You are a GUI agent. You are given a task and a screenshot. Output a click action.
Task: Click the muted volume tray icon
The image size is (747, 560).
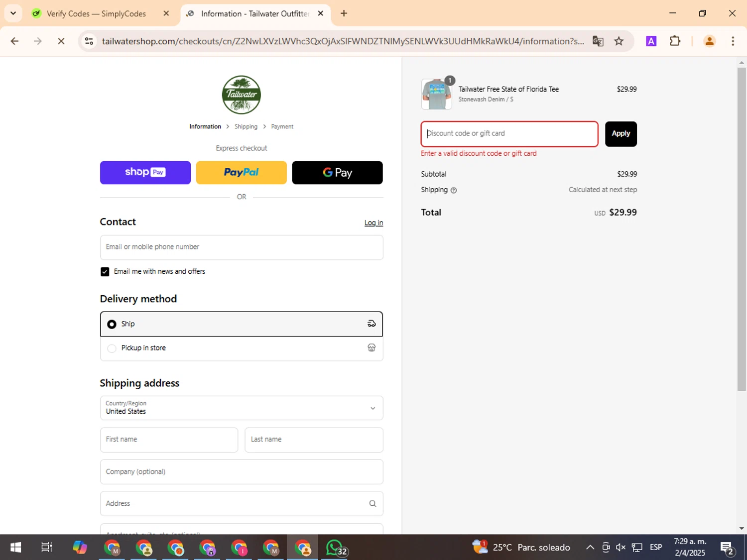[621, 548]
